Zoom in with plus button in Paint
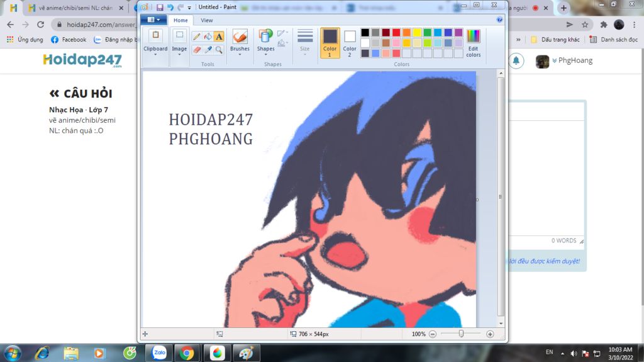 click(490, 334)
